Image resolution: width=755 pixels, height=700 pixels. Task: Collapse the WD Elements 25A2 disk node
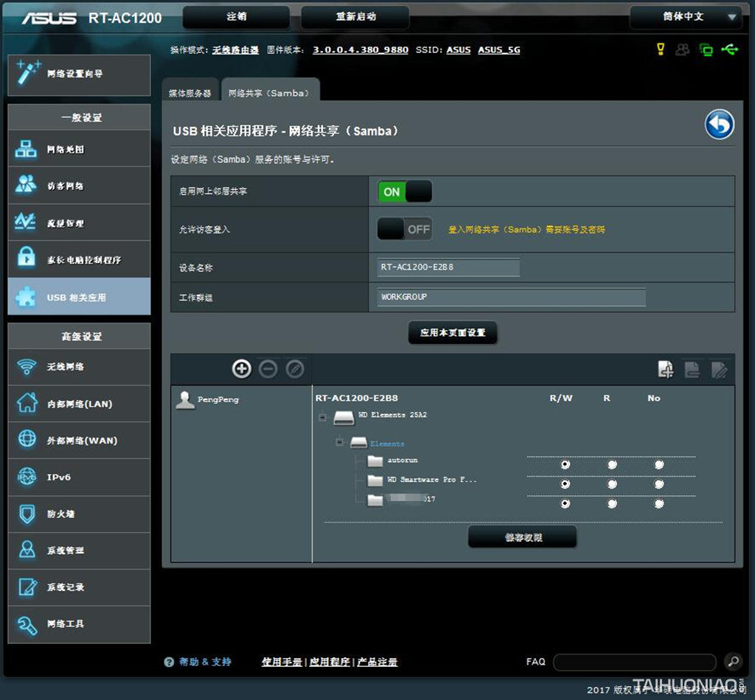[322, 417]
